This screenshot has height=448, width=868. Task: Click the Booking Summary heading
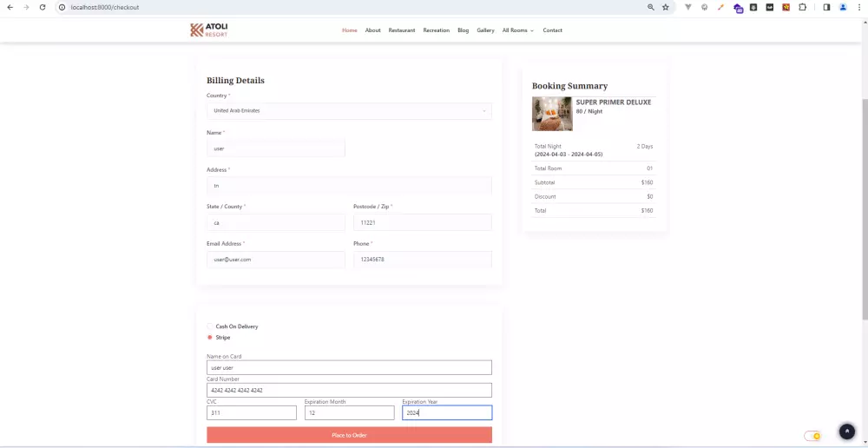point(569,86)
